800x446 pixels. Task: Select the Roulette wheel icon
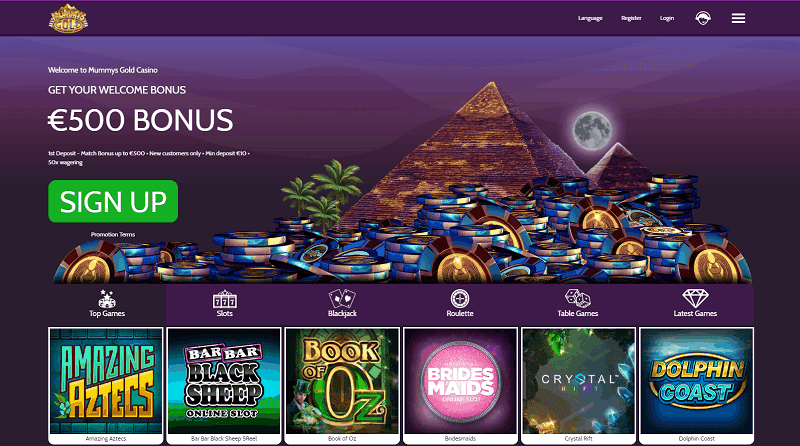[460, 299]
